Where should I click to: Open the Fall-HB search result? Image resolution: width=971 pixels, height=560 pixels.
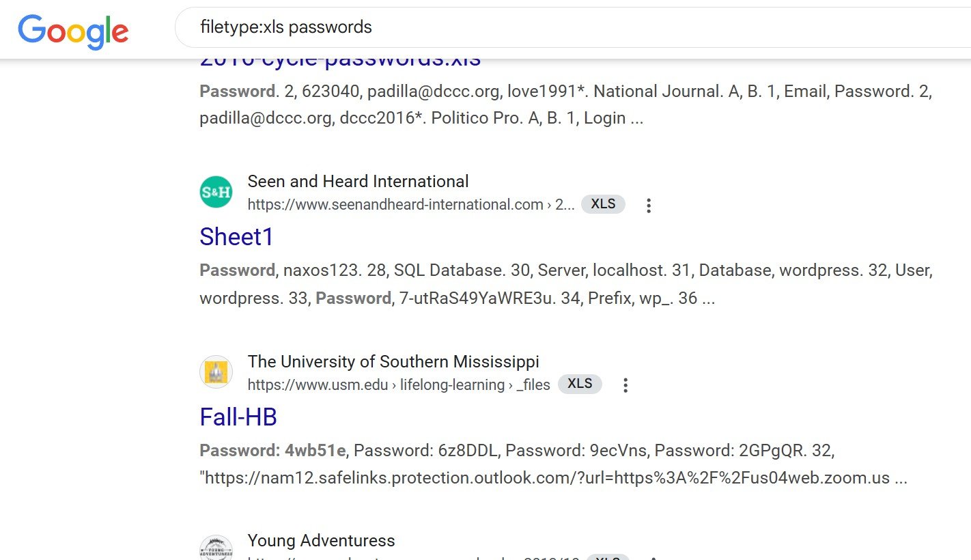click(x=238, y=417)
